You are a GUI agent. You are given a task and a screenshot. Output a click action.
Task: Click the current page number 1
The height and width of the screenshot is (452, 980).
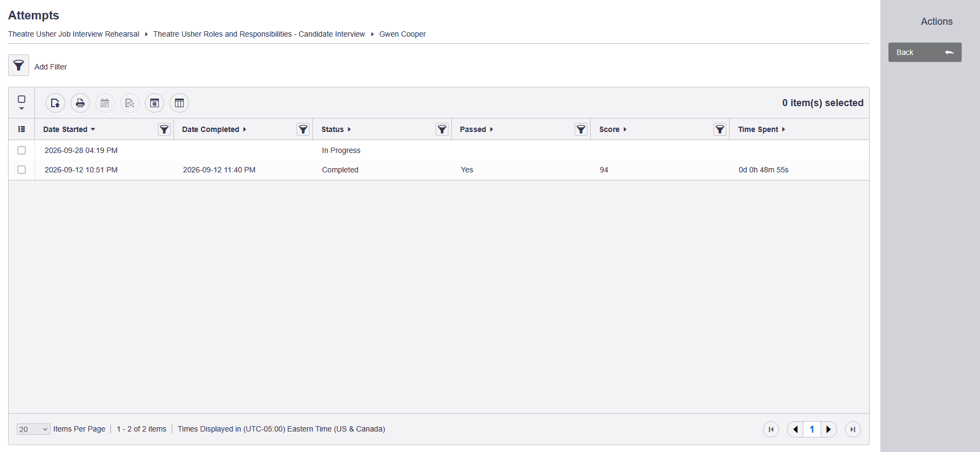click(812, 429)
